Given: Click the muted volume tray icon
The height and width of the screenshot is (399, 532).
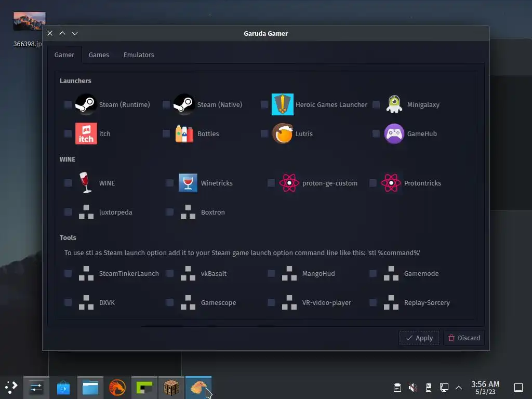Looking at the screenshot, I should pyautogui.click(x=413, y=388).
